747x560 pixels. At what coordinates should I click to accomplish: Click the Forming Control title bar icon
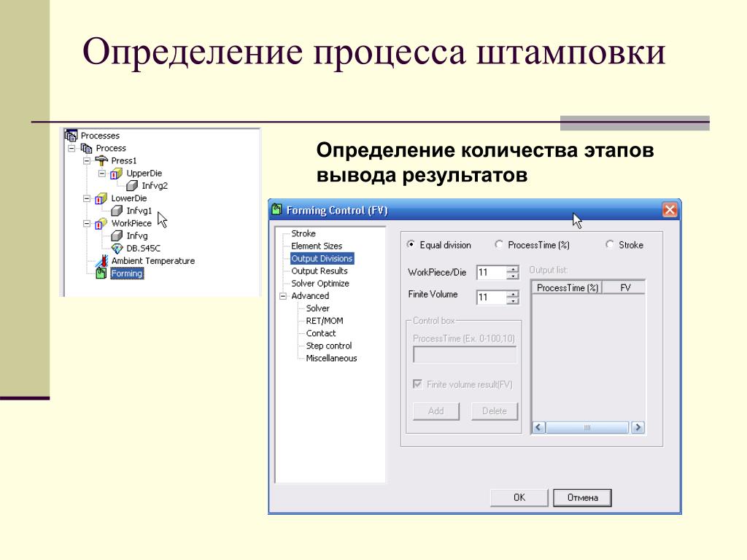276,209
